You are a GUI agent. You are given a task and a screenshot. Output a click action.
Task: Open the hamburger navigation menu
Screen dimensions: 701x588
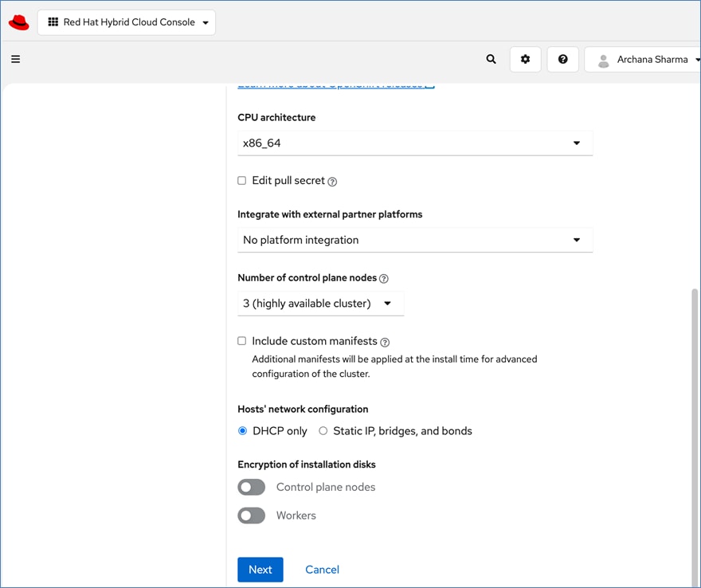pyautogui.click(x=16, y=59)
